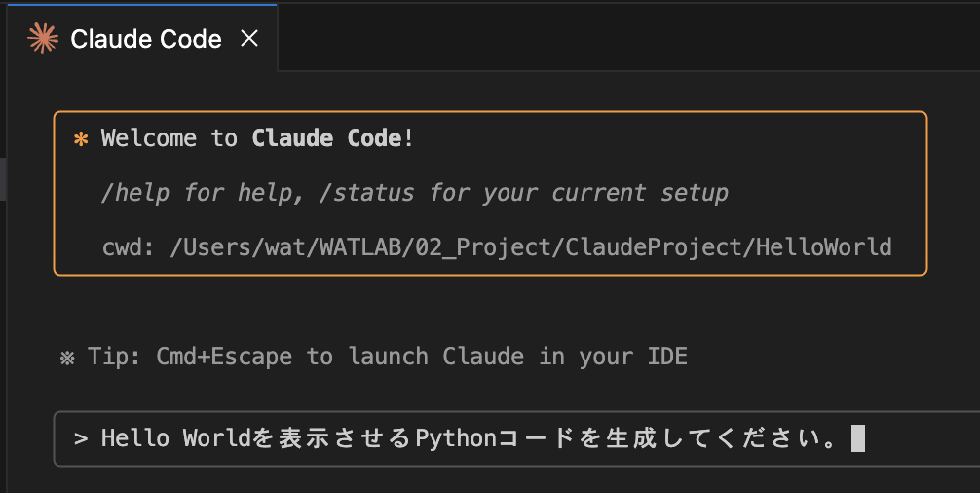Viewport: 980px width, 493px height.
Task: Click "/status for your current setup" text
Action: tap(530, 193)
